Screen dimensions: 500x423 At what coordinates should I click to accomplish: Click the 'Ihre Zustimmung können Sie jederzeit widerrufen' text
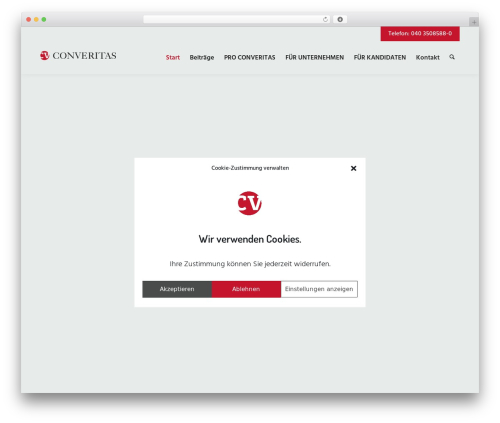[x=250, y=264]
